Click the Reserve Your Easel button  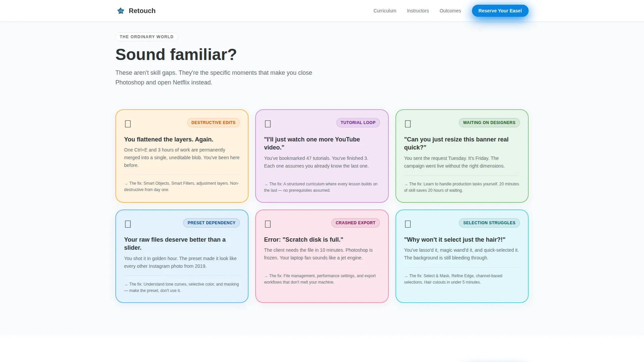pyautogui.click(x=500, y=11)
